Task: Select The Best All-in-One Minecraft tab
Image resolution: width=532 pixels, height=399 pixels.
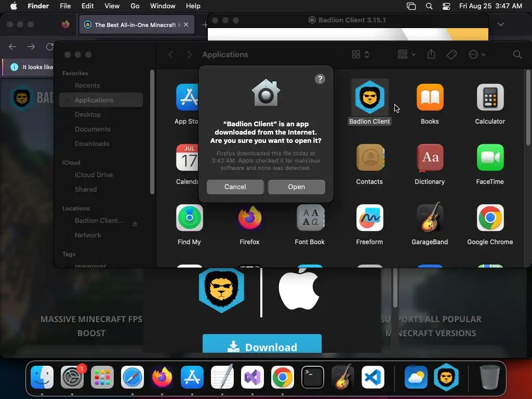Action: (137, 25)
